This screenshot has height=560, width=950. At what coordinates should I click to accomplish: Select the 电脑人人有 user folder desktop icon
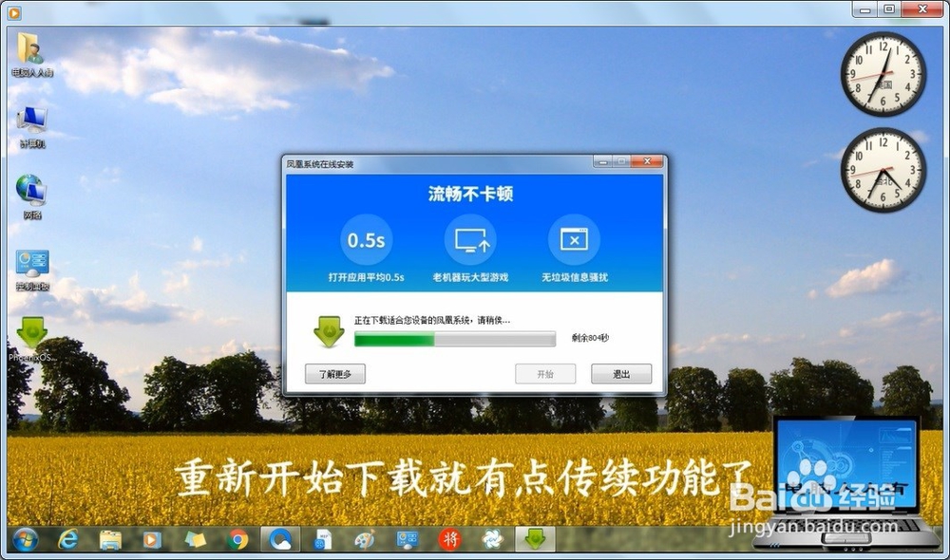(31, 55)
